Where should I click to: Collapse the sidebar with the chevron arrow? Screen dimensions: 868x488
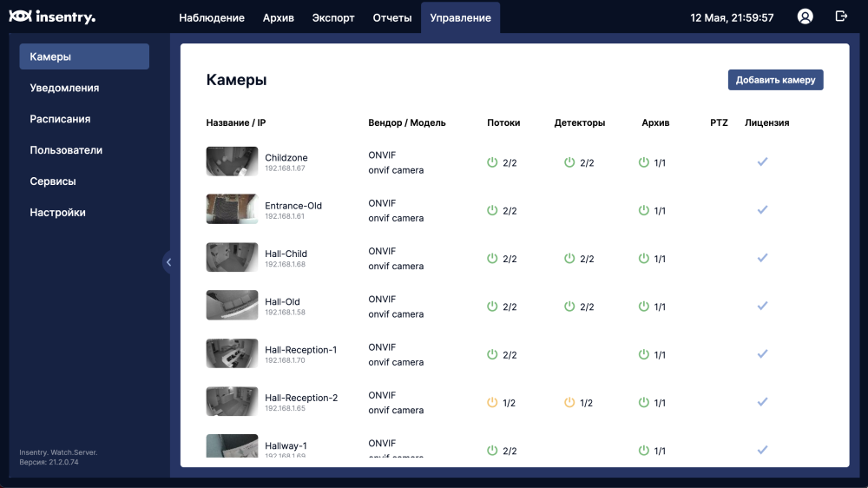coord(169,262)
